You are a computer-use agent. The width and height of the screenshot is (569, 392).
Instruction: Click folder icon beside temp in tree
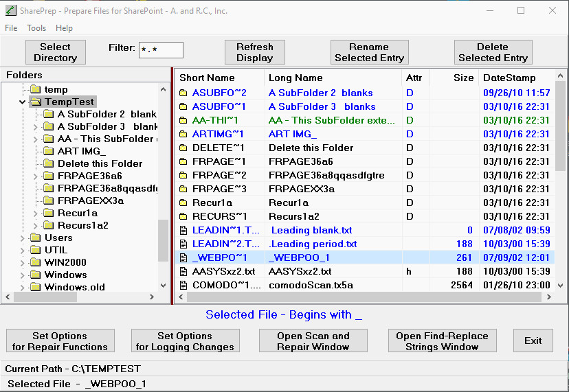coord(36,89)
